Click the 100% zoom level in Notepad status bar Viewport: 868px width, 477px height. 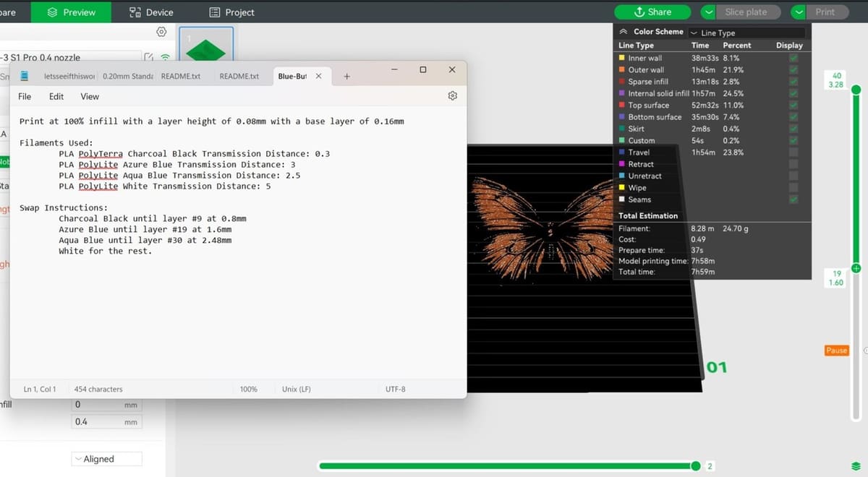(249, 389)
